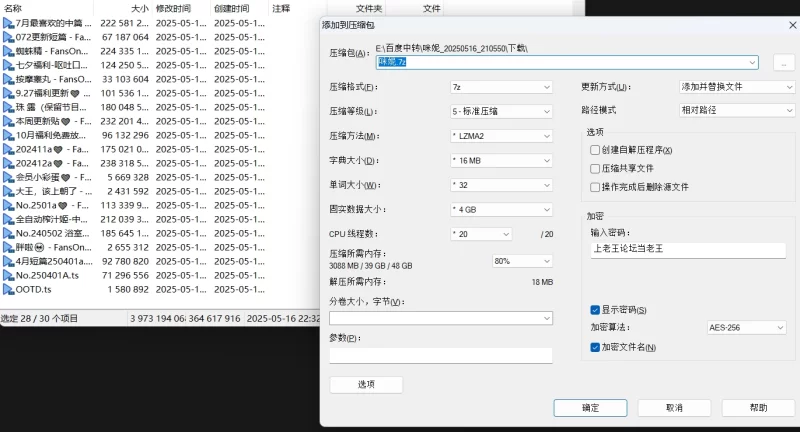Check 操作完成后删除源文件 option
The height and width of the screenshot is (432, 800).
594,187
